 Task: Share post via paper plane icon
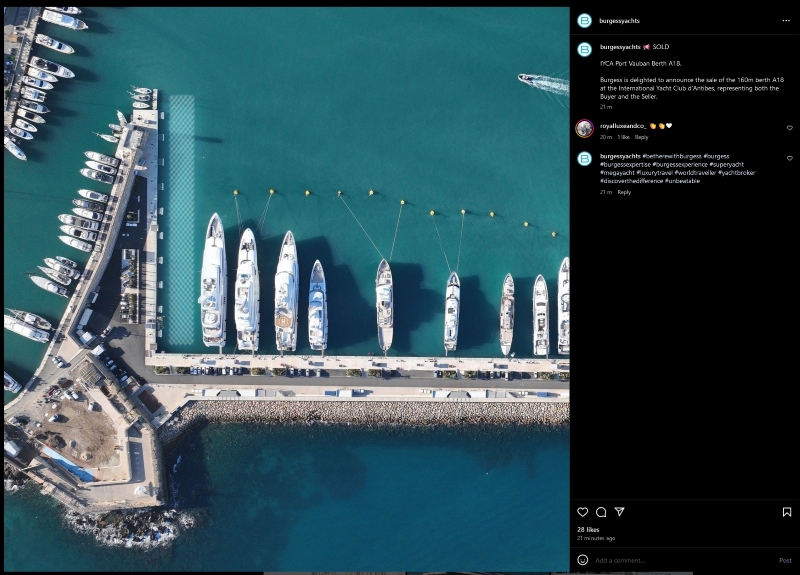pyautogui.click(x=620, y=512)
